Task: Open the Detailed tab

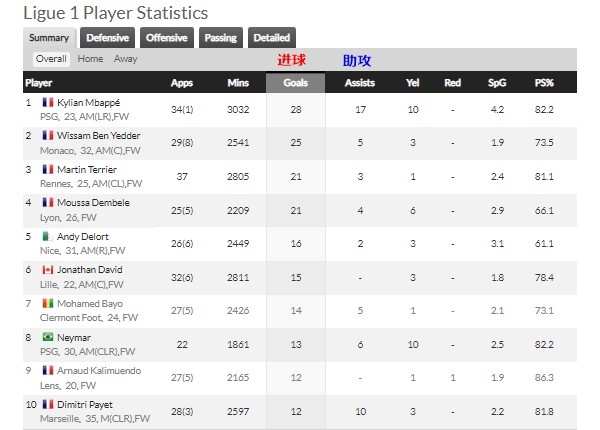Action: tap(272, 37)
